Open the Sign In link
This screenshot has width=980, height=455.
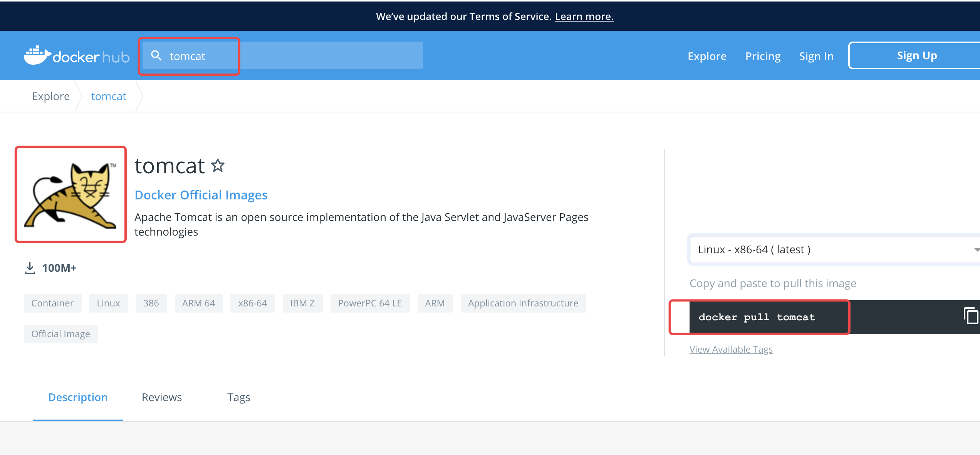[816, 56]
